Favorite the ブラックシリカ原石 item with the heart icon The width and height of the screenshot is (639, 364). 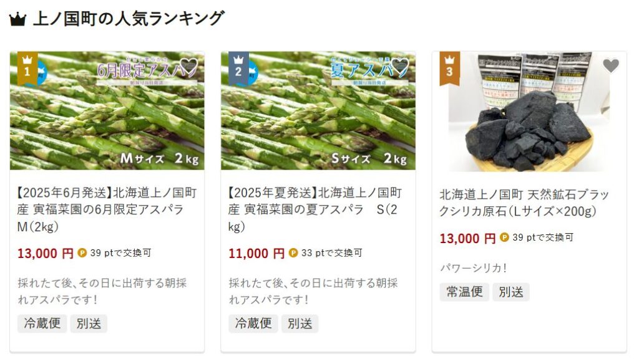point(610,66)
